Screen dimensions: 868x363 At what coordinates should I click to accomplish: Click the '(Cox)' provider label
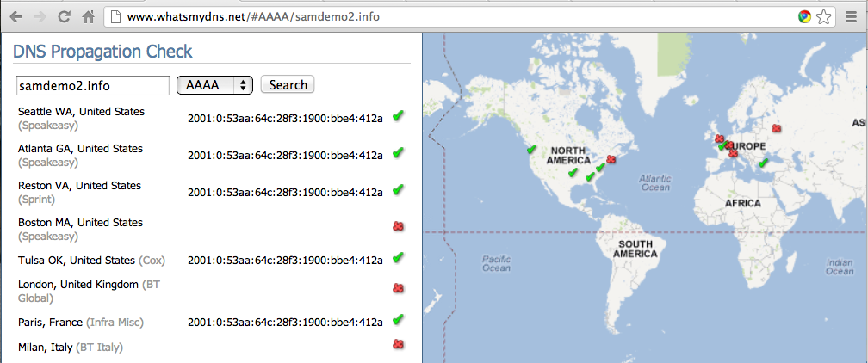(152, 260)
